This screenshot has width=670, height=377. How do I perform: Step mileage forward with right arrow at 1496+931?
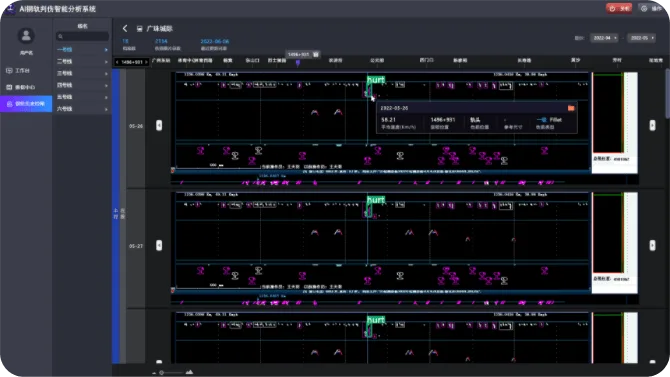click(146, 62)
